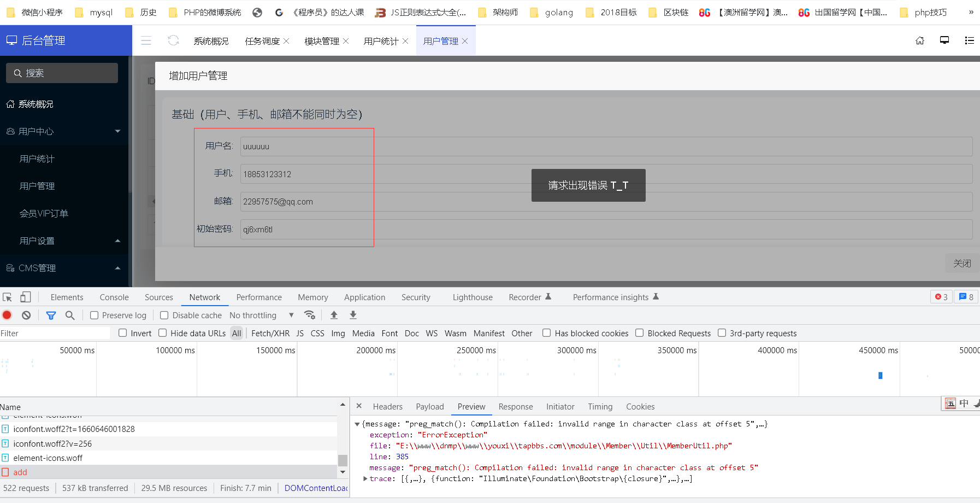
Task: Open the list menu icon at top right
Action: tap(970, 40)
